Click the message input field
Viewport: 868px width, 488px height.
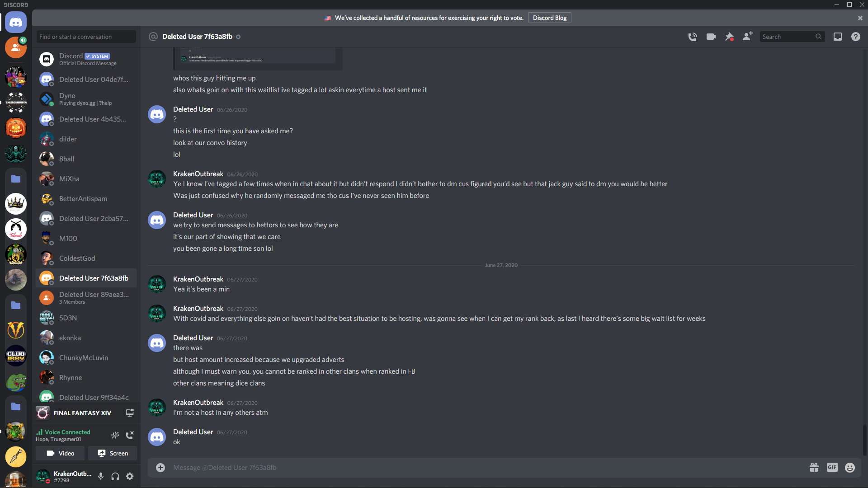tap(484, 468)
